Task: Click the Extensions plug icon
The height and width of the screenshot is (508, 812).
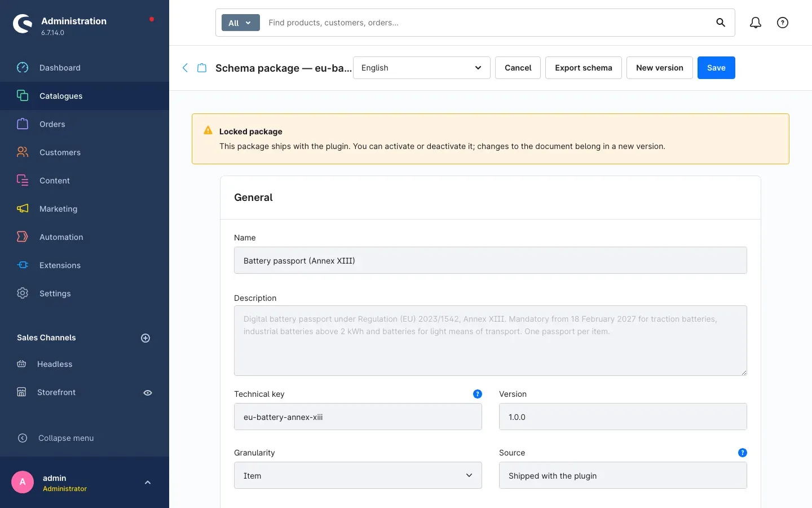Action: [23, 265]
